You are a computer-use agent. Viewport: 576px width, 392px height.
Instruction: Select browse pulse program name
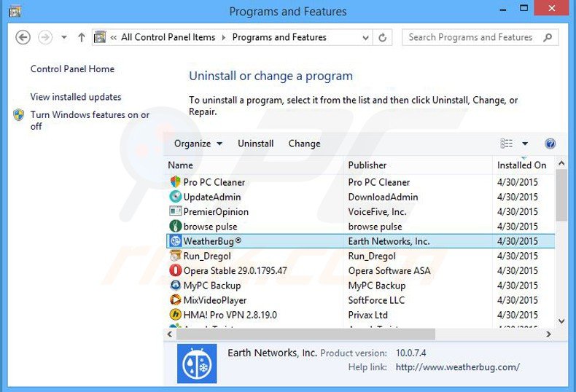[x=210, y=227]
